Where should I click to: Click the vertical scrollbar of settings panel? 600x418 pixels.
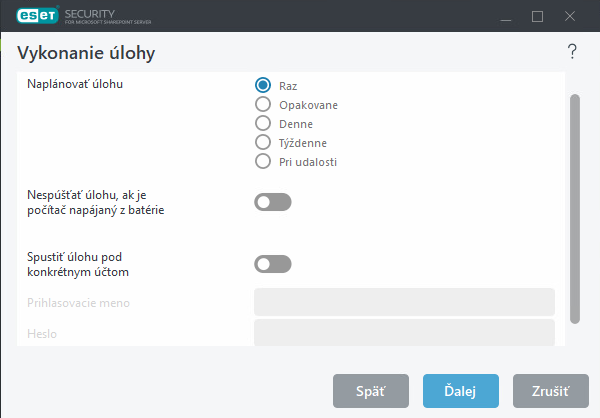pos(574,208)
